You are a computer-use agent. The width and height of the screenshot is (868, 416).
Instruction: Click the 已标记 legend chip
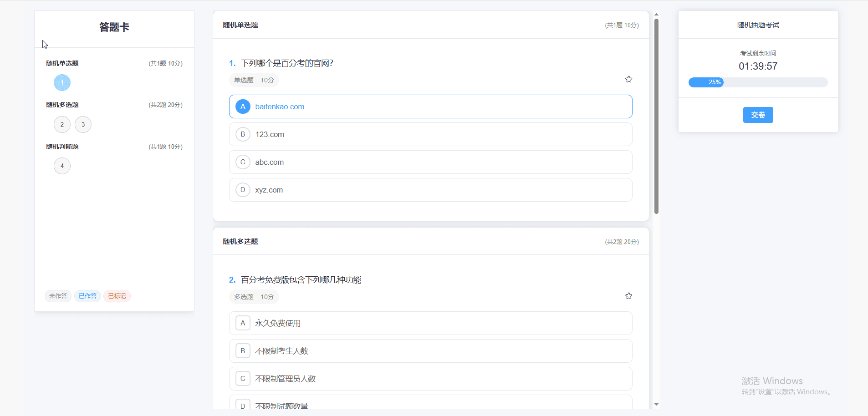click(x=117, y=295)
